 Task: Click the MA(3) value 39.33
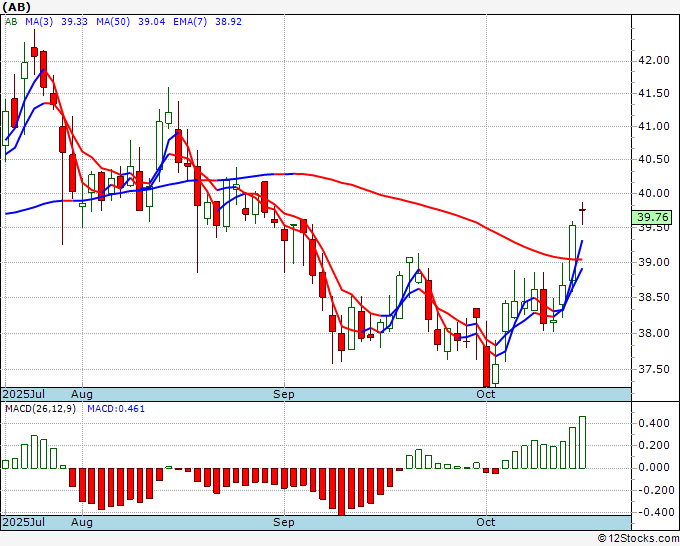[74, 22]
